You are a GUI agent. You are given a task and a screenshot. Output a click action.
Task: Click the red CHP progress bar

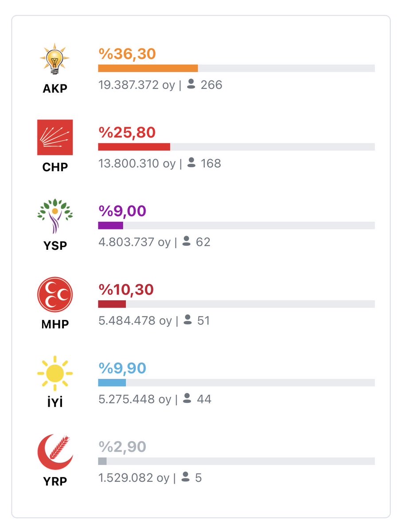[134, 147]
